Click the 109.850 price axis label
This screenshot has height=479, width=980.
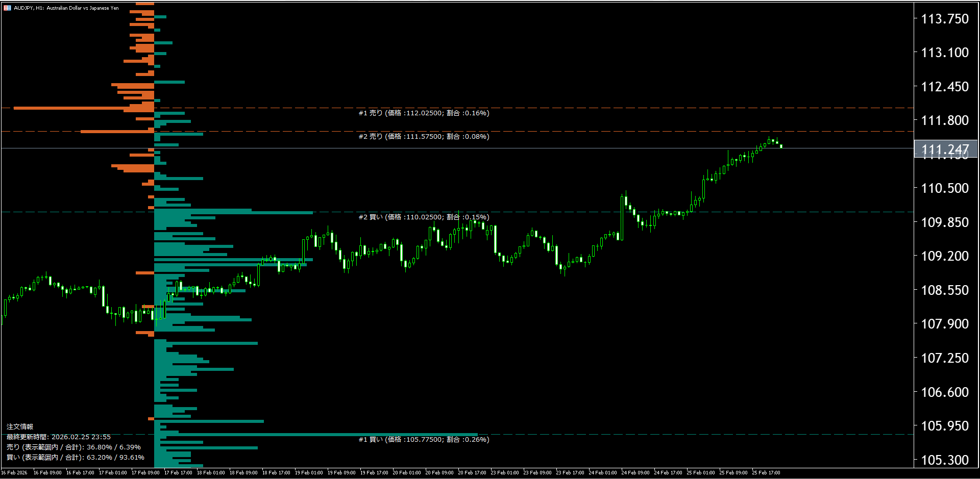[x=944, y=222]
